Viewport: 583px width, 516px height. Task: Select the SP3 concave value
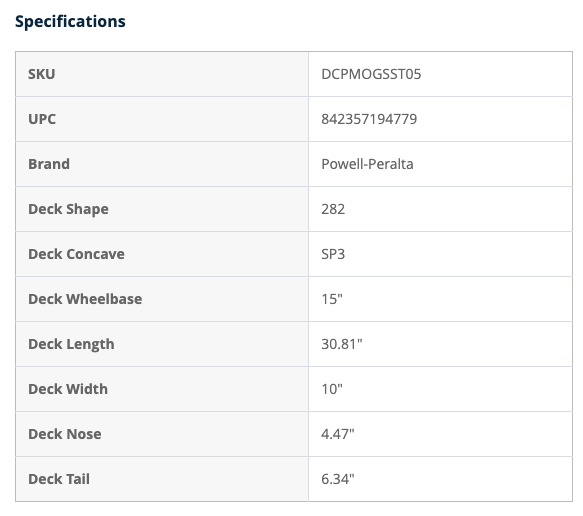tap(333, 254)
